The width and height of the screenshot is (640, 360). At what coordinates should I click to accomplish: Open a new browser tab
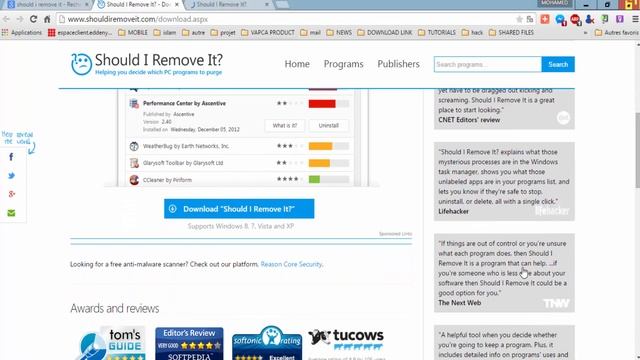282,4
